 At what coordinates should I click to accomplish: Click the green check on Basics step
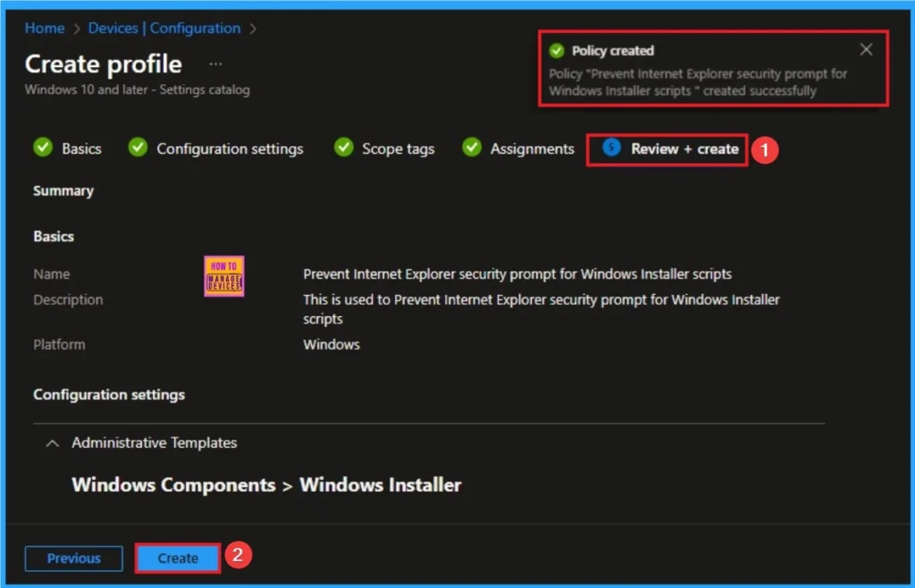pyautogui.click(x=42, y=147)
